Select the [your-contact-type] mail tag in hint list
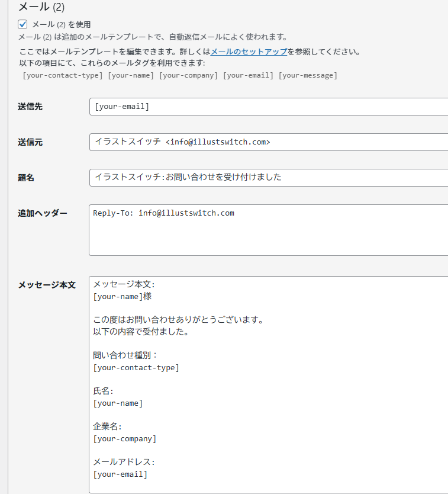Image resolution: width=448 pixels, height=494 pixels. click(63, 75)
